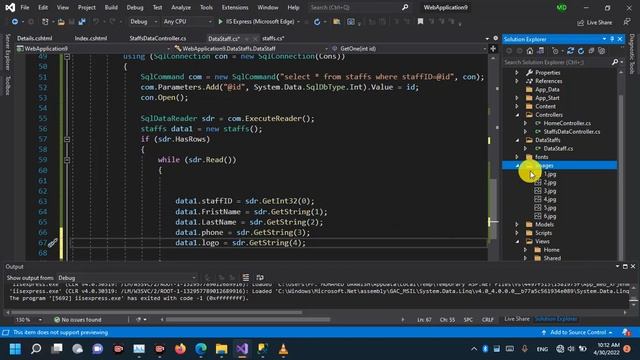Click Solution Explorer bottom tab
This screenshot has height=360, width=640.
point(556,319)
